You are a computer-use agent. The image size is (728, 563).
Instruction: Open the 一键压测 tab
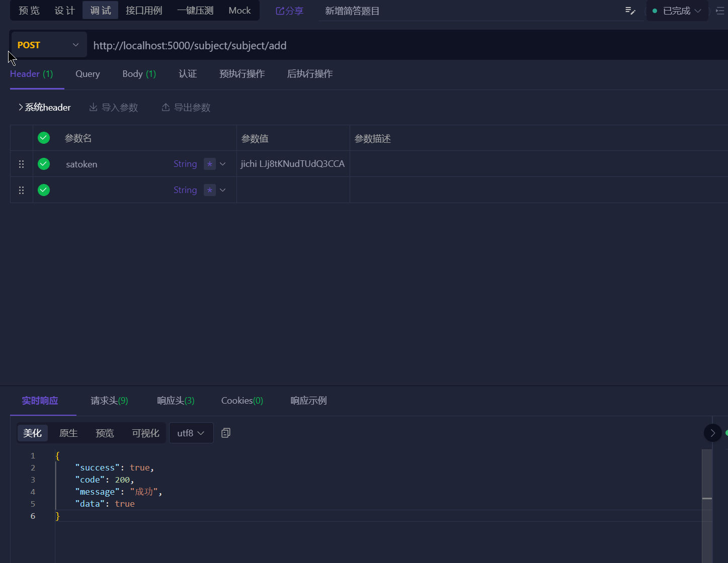point(195,11)
